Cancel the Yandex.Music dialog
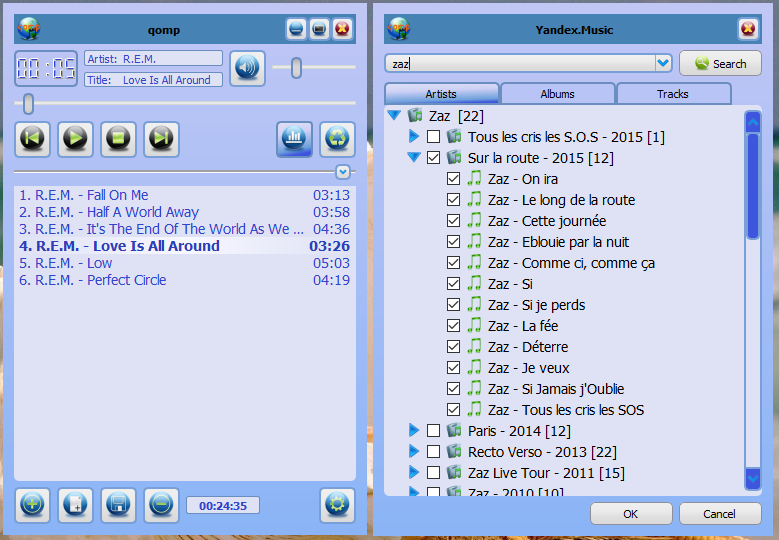The width and height of the screenshot is (779, 540). pyautogui.click(x=720, y=514)
